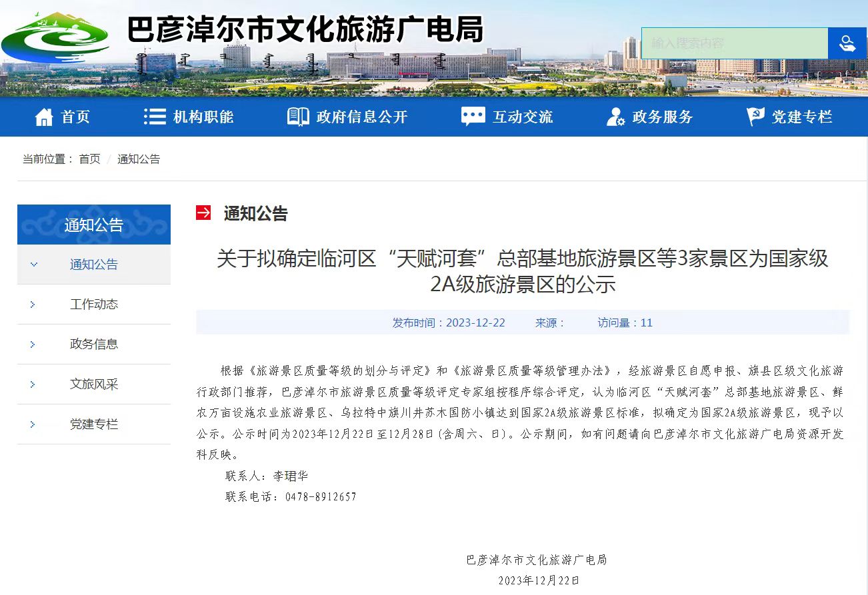
Task: Click the search input field
Action: 734,43
